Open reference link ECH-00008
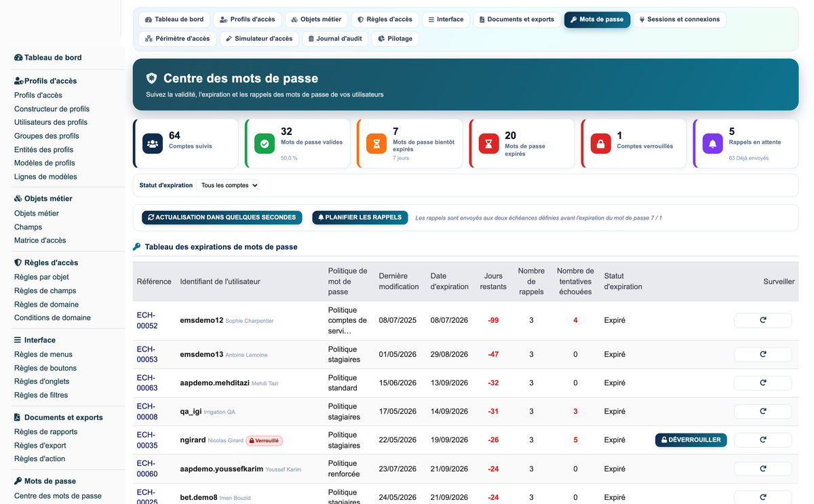814x504 pixels. (x=147, y=411)
